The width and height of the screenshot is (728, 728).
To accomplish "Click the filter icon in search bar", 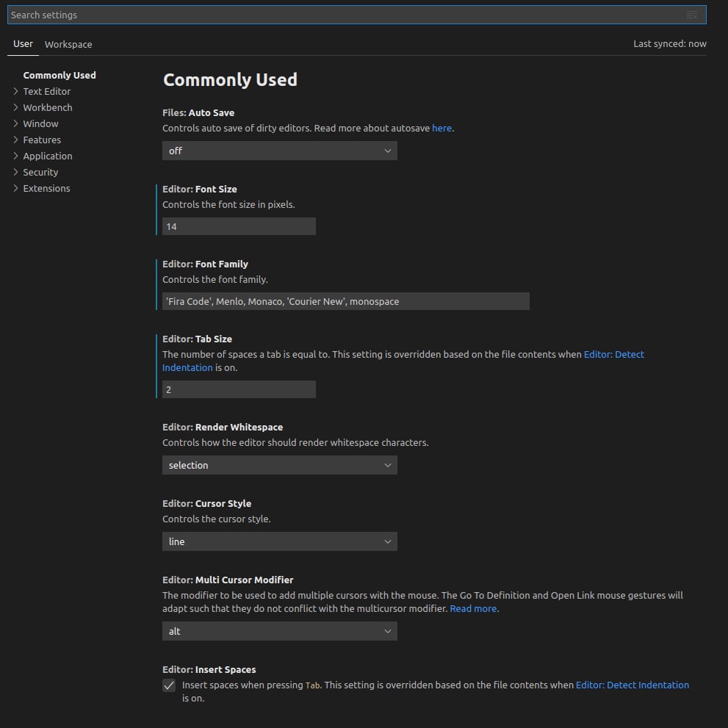I will (x=691, y=15).
